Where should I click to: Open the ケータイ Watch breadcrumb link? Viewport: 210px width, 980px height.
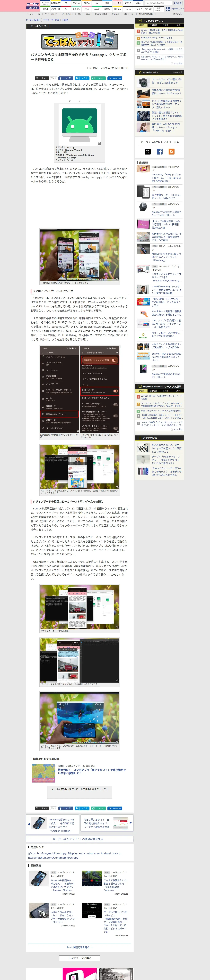(33, 20)
